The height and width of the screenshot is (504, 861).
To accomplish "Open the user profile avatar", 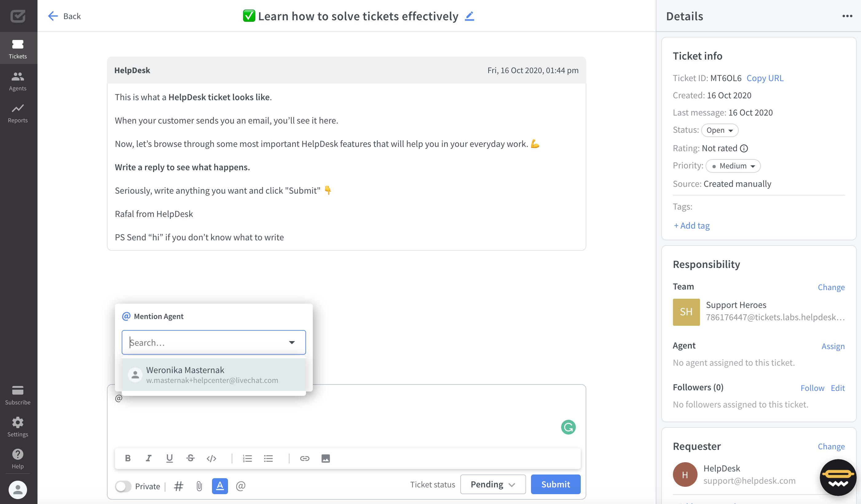I will [x=18, y=489].
